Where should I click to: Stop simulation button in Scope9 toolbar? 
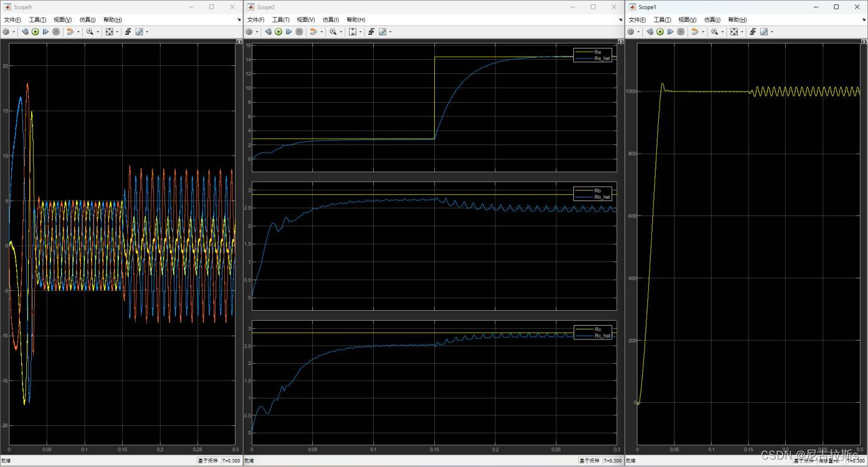(56, 32)
